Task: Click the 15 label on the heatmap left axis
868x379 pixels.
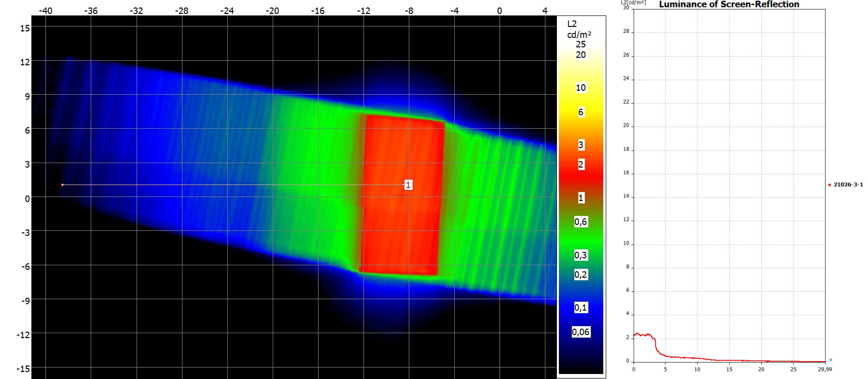Action: click(x=24, y=28)
